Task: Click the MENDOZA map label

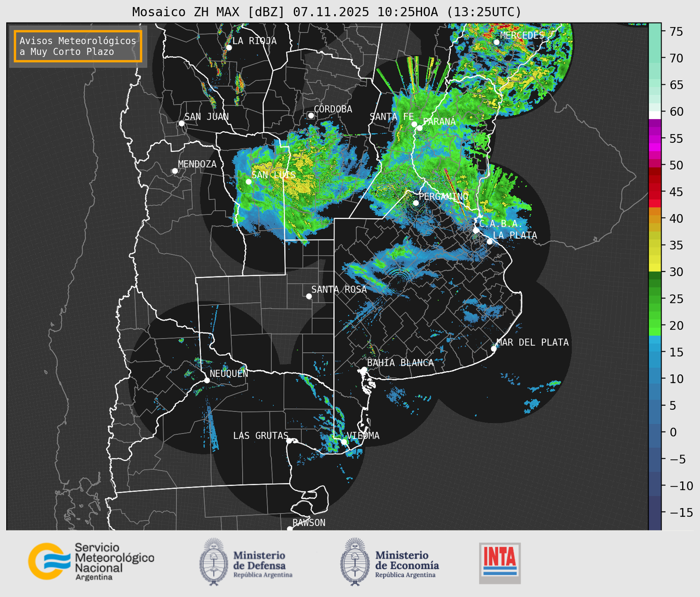Action: (197, 164)
